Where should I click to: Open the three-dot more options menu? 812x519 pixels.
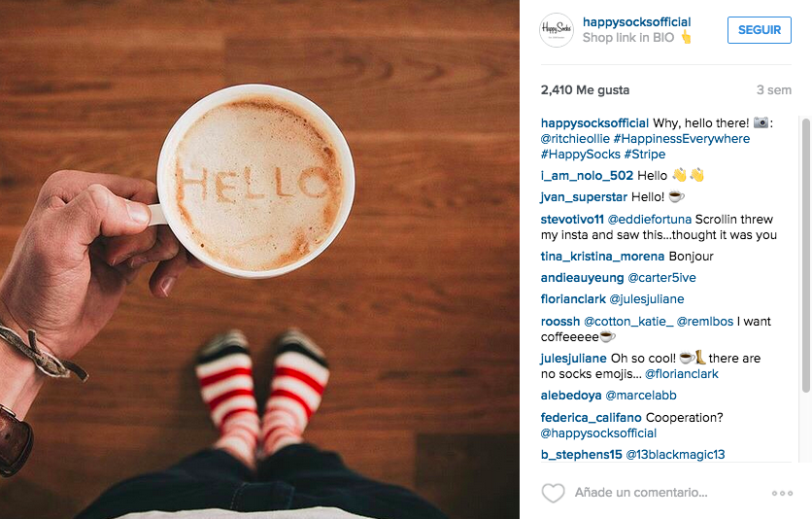click(782, 493)
